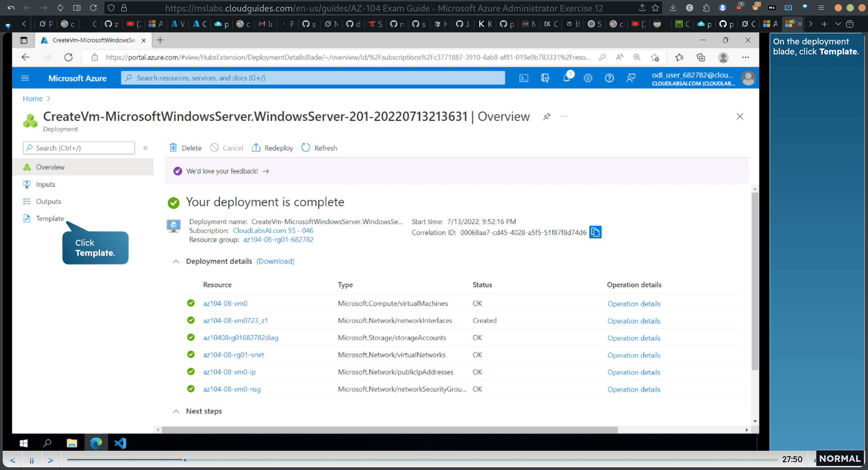Go to Home breadcrumb
This screenshot has width=868, height=470.
click(x=32, y=98)
